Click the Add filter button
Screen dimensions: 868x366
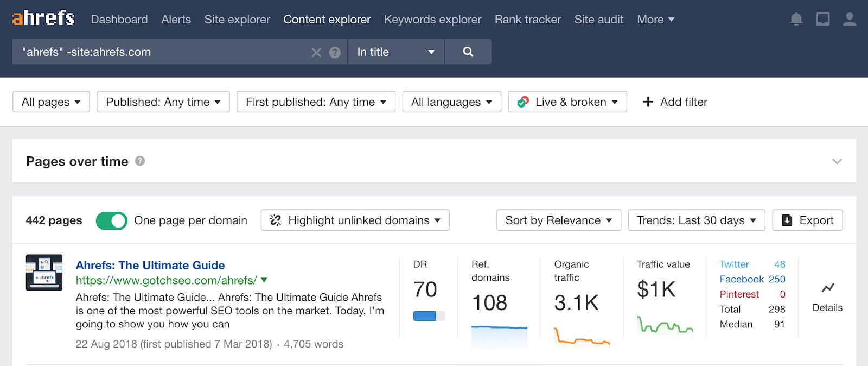pos(675,102)
